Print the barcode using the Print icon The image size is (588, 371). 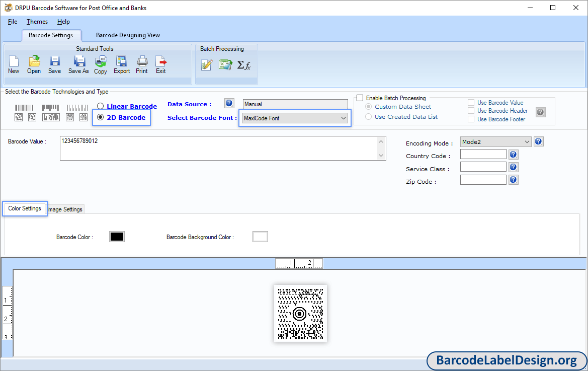pyautogui.click(x=142, y=64)
